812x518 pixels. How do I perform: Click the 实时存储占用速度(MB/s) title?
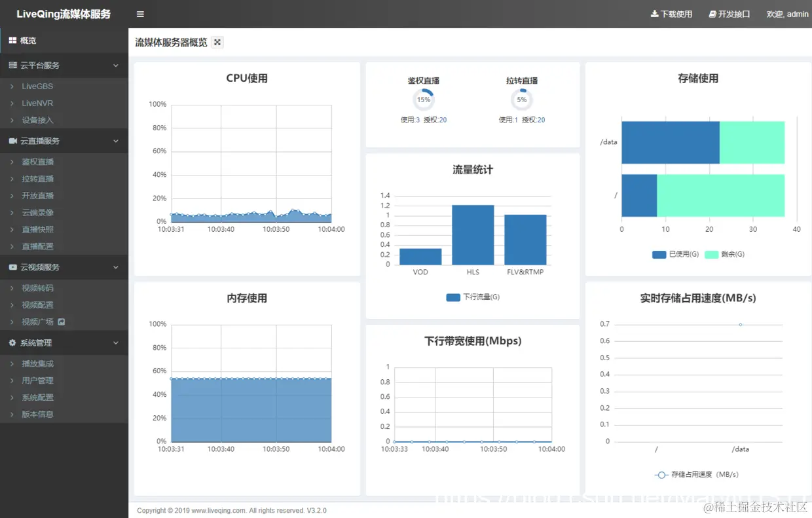[698, 298]
